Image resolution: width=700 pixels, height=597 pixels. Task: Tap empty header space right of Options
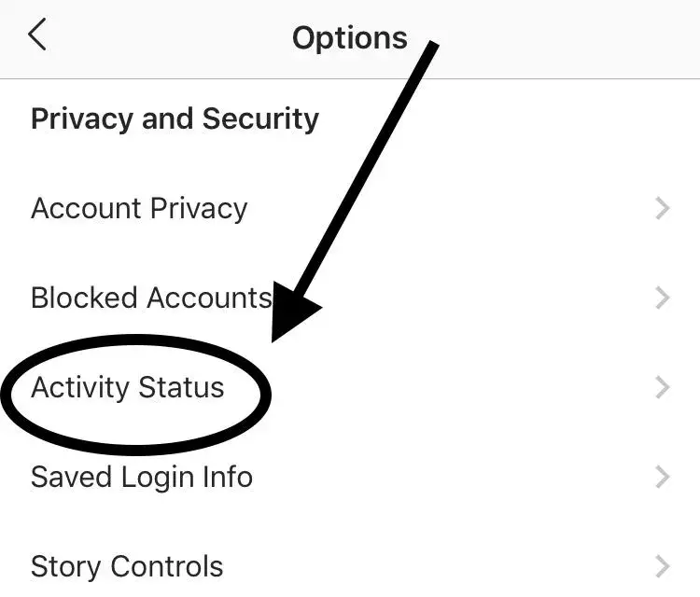[560, 37]
